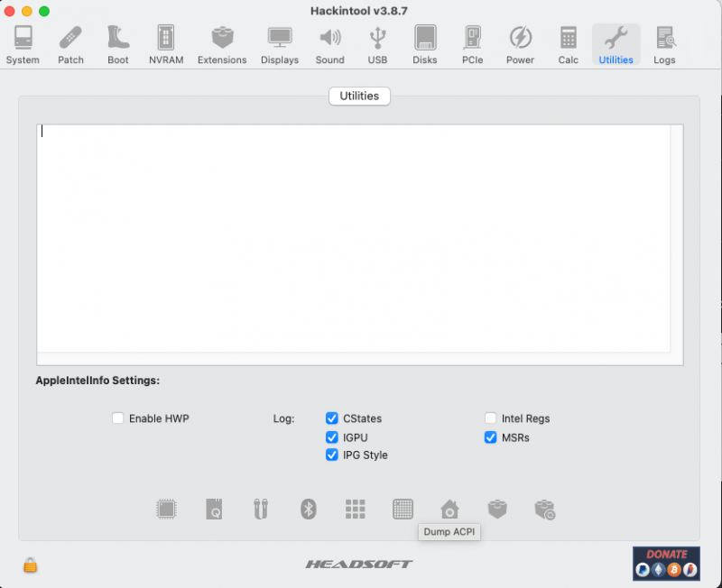Switch to the Boot tab

118,44
